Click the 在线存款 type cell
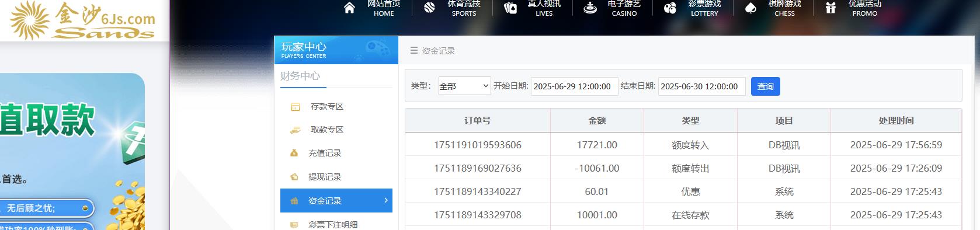 690,215
